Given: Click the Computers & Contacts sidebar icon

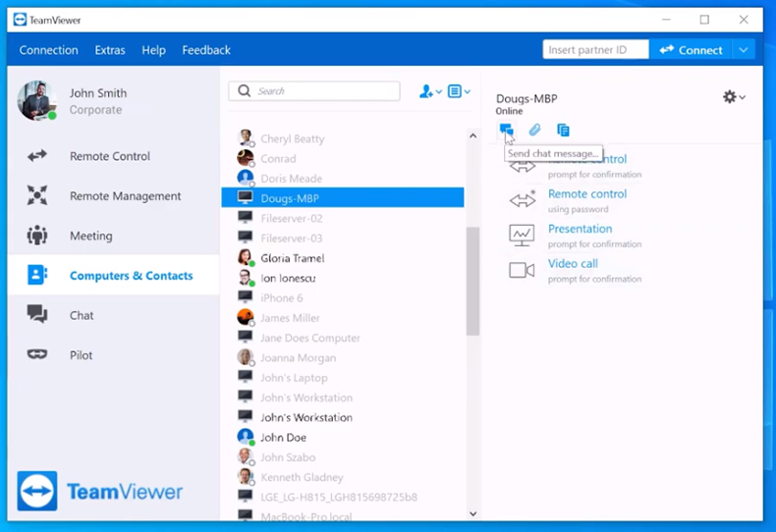Looking at the screenshot, I should pos(37,275).
